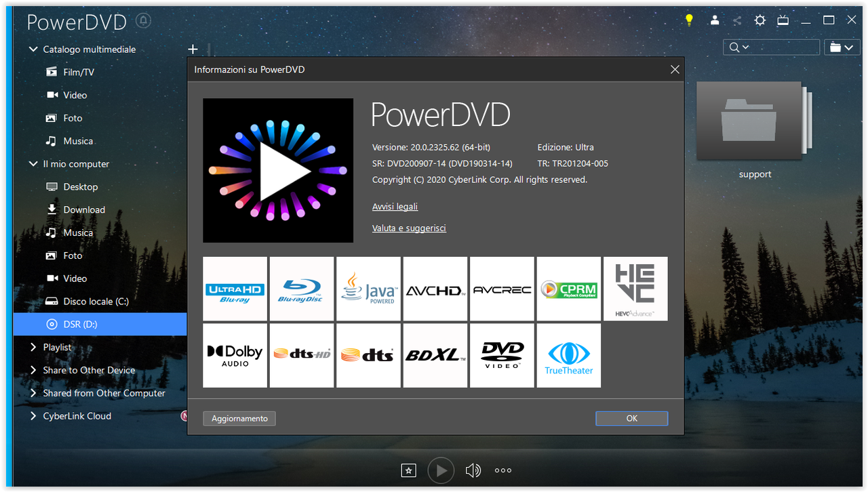Image resolution: width=868 pixels, height=492 pixels.
Task: Click the BDXL logo tile
Action: [x=435, y=355]
